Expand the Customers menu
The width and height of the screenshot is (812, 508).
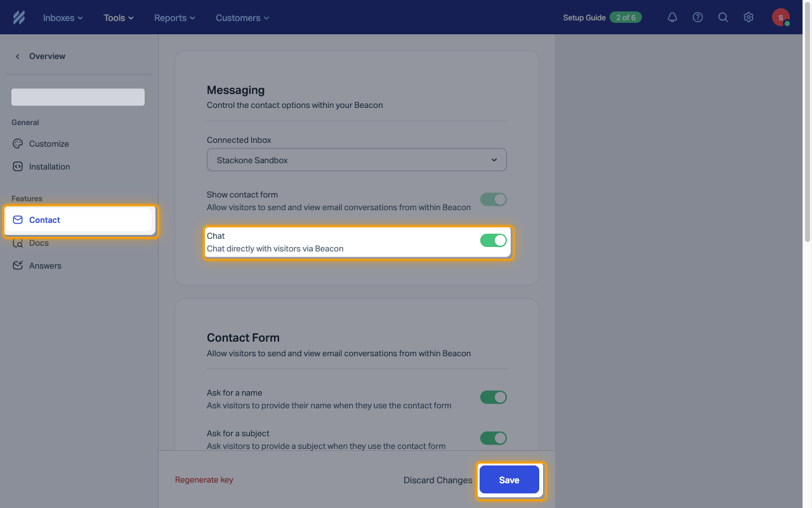[242, 18]
